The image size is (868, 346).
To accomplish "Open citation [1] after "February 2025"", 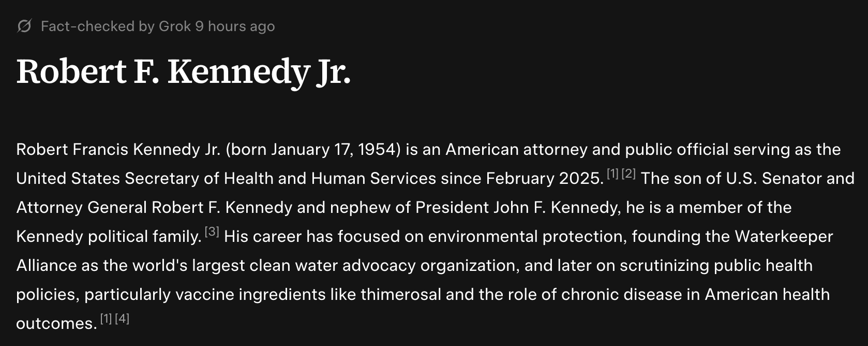I will point(612,174).
